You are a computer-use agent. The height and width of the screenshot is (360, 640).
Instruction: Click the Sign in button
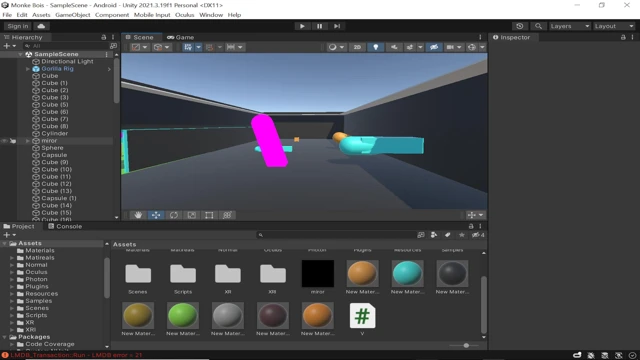pyautogui.click(x=18, y=26)
